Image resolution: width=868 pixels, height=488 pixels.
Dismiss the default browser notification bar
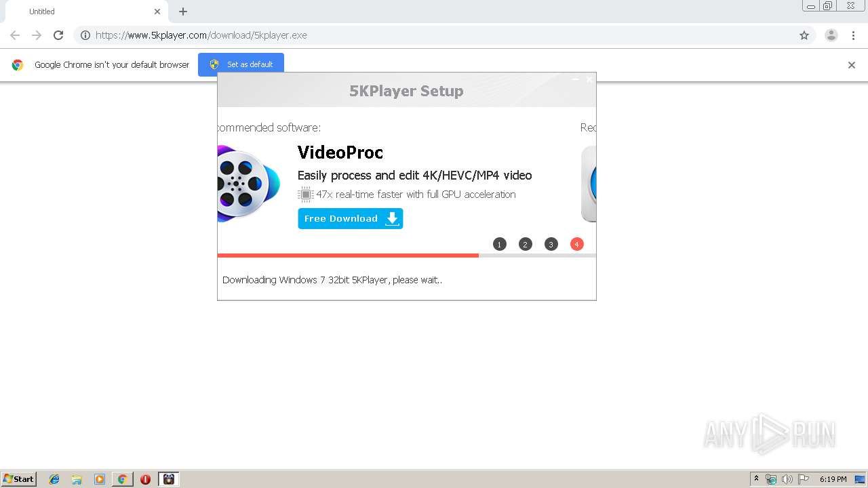pos(852,65)
